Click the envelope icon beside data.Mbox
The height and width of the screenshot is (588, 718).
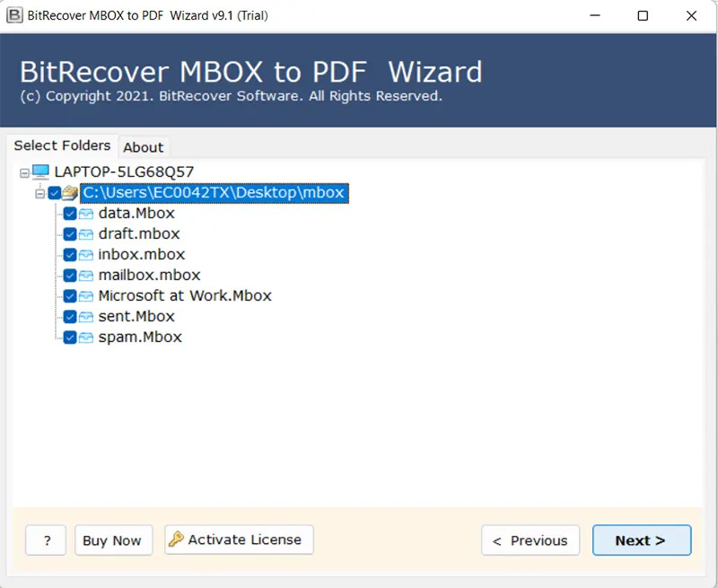85,214
